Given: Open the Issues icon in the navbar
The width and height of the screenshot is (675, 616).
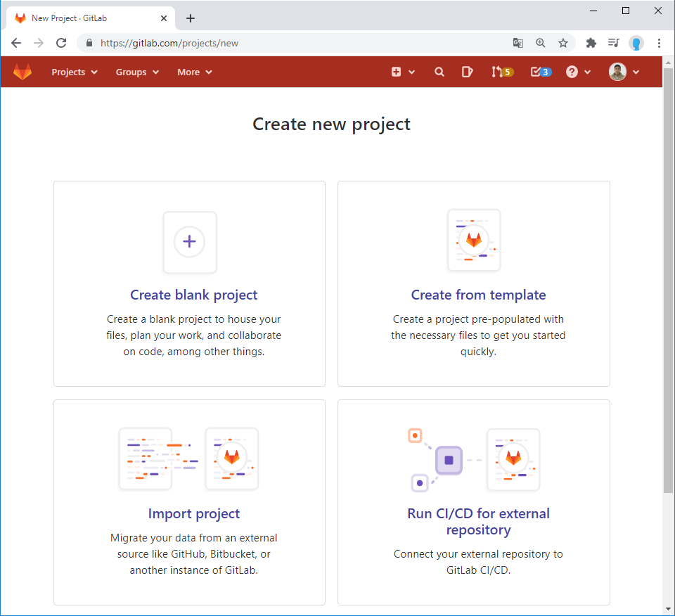Looking at the screenshot, I should coord(467,72).
